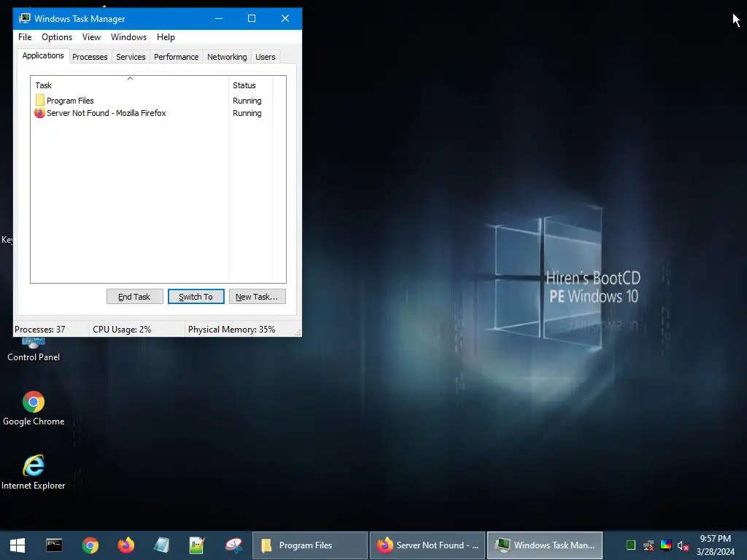Image resolution: width=747 pixels, height=560 pixels.
Task: Click Firefox icon in task list row
Action: pyautogui.click(x=39, y=113)
